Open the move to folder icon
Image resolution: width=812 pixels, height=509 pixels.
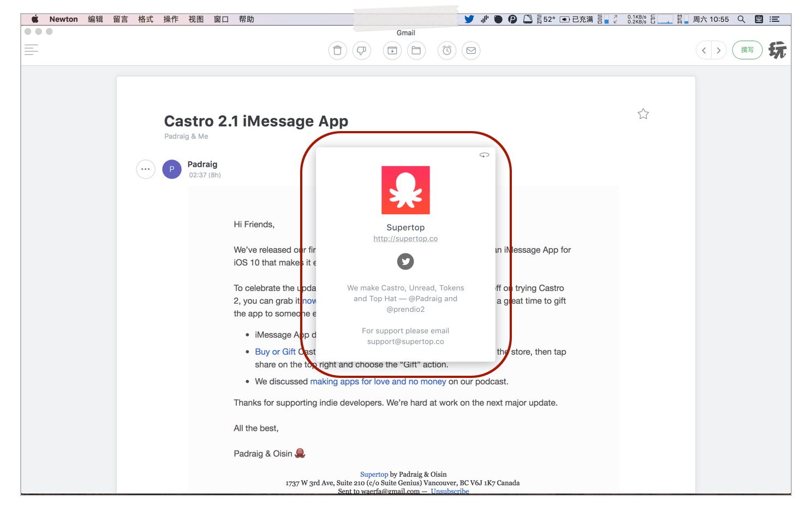(416, 51)
